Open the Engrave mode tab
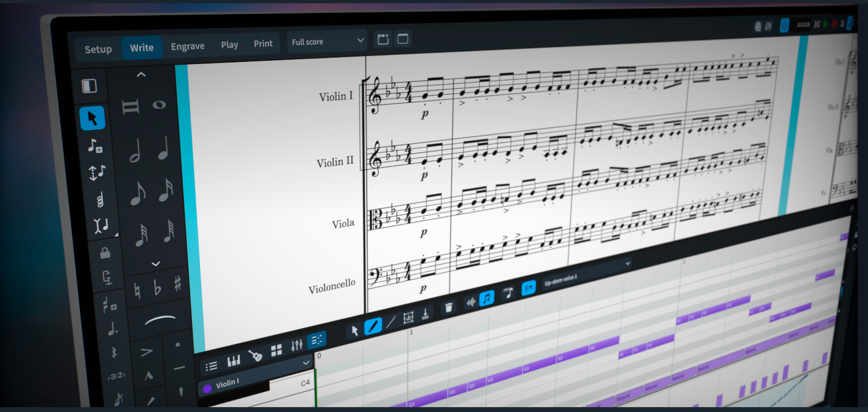The image size is (868, 412). tap(188, 46)
